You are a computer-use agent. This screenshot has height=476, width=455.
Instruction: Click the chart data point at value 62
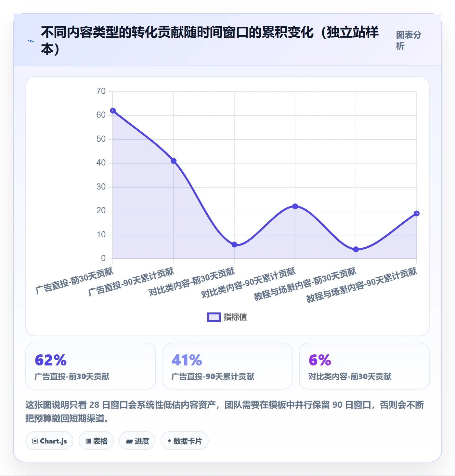click(113, 111)
